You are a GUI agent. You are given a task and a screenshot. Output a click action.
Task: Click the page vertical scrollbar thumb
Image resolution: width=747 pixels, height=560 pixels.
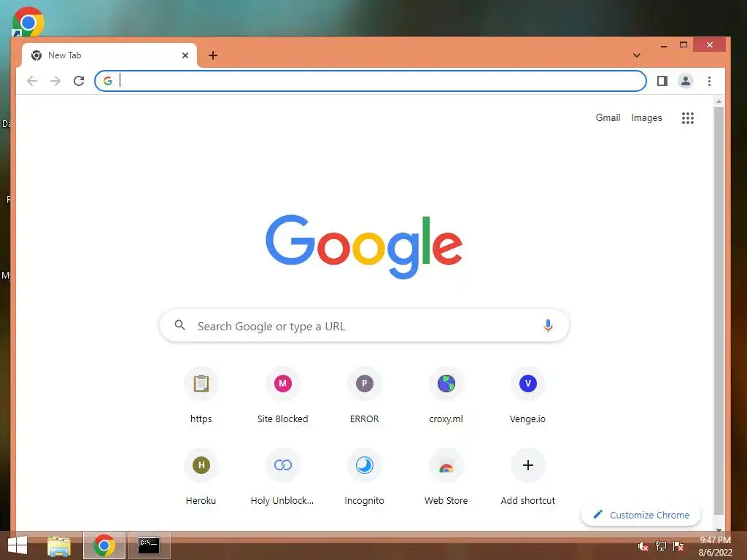[x=719, y=311]
